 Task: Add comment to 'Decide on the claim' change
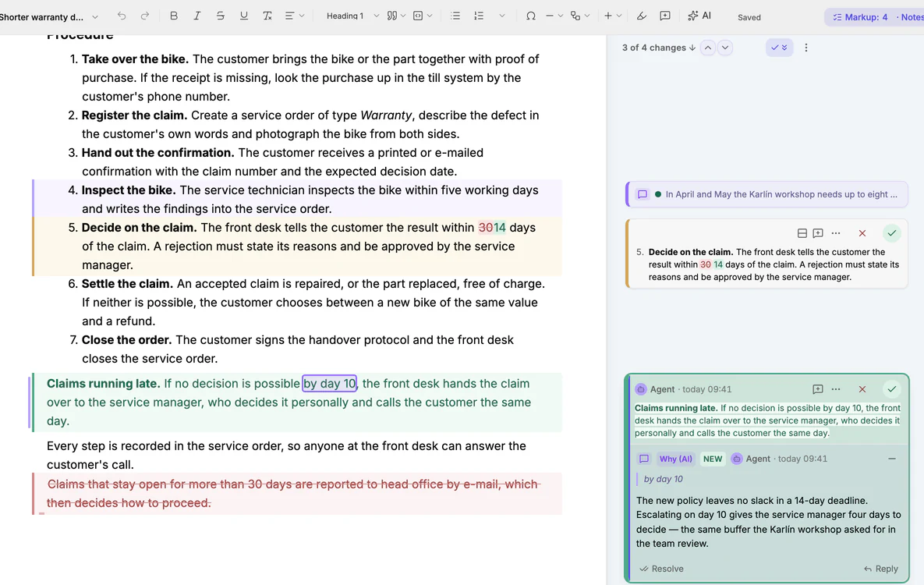pyautogui.click(x=818, y=233)
